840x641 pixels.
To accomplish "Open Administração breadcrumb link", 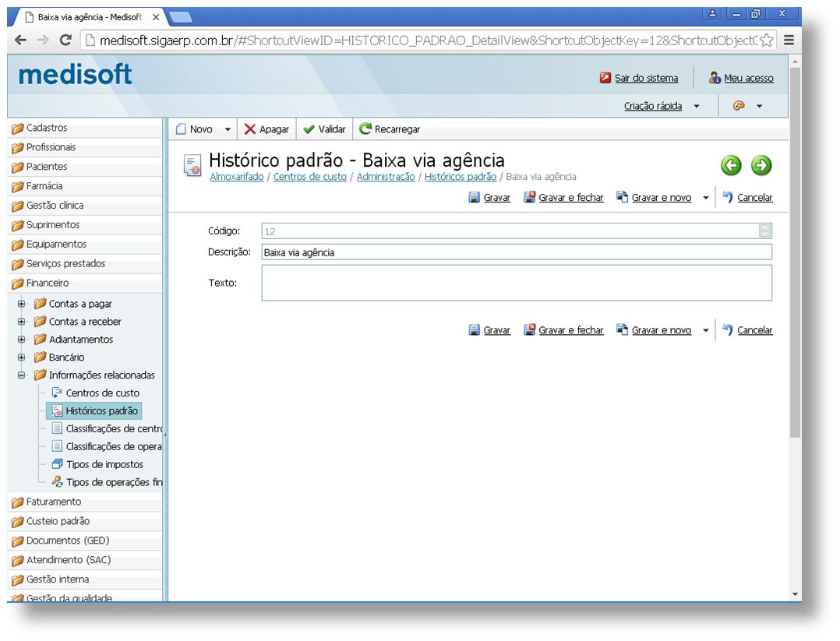I will coord(386,177).
